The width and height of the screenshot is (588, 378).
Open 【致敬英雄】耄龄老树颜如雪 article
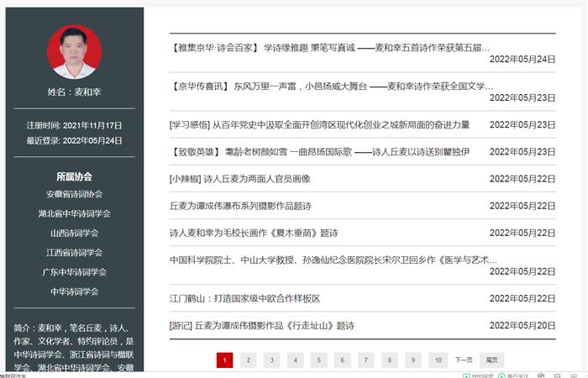click(319, 152)
